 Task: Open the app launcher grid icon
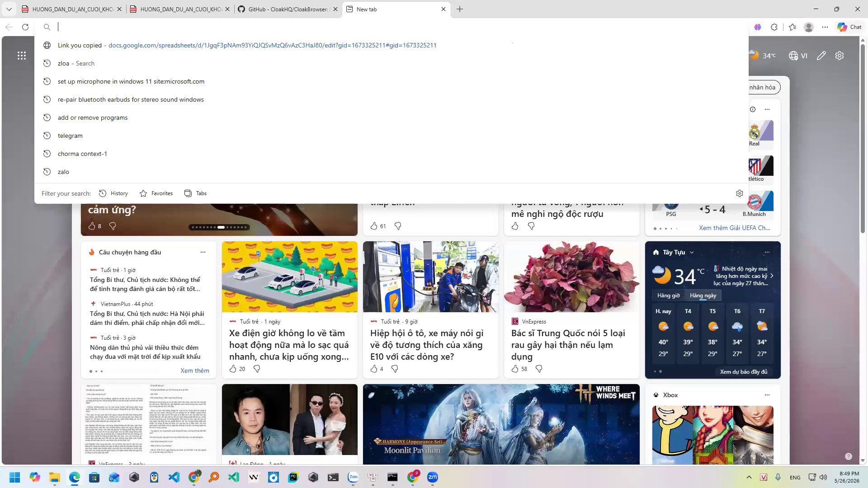[x=22, y=56]
